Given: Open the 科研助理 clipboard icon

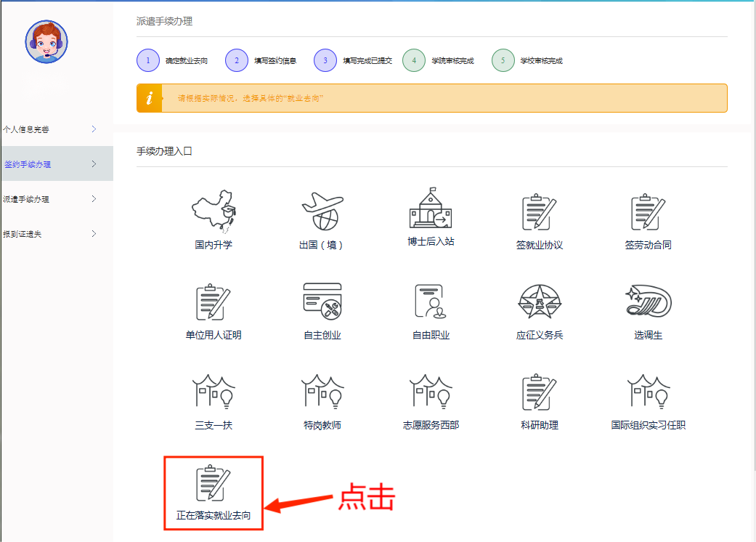Looking at the screenshot, I should point(539,392).
